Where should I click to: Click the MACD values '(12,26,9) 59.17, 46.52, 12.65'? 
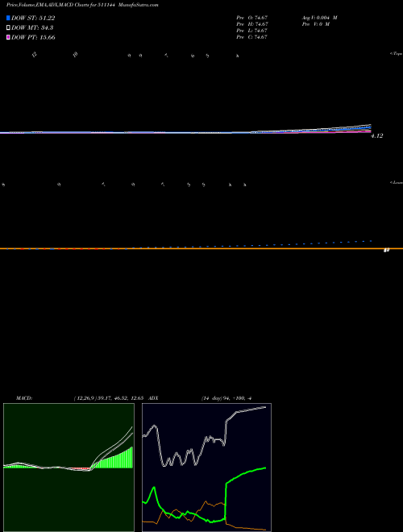pos(110,398)
